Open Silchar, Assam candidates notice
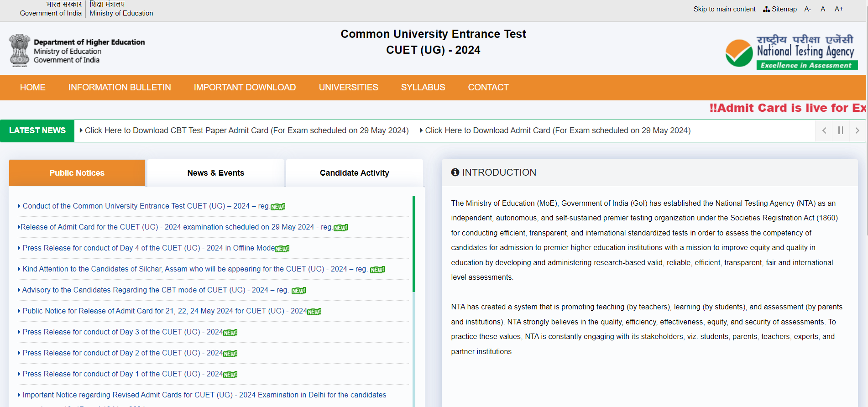 click(x=195, y=269)
